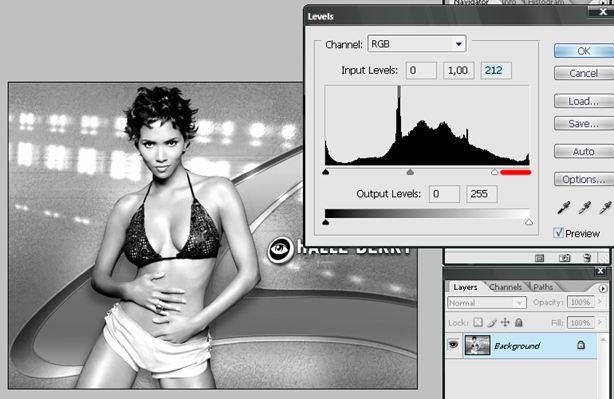This screenshot has height=399, width=614.
Task: Click the Load... button
Action: (584, 101)
